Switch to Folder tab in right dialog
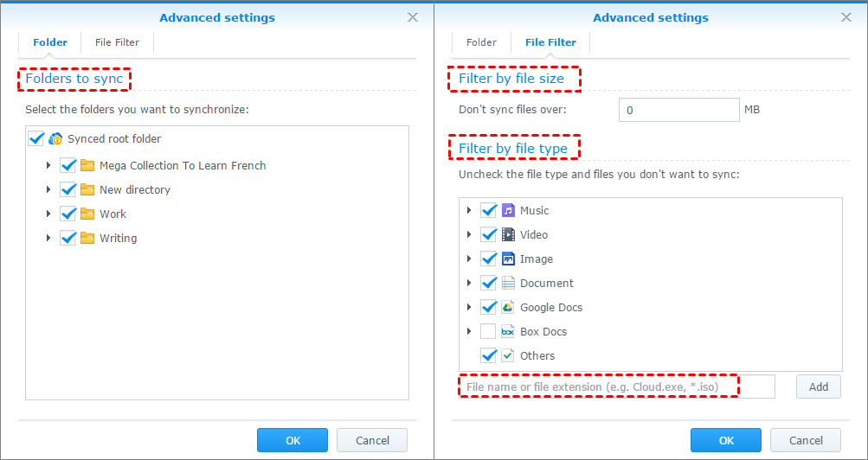Viewport: 868px width, 460px height. (481, 42)
